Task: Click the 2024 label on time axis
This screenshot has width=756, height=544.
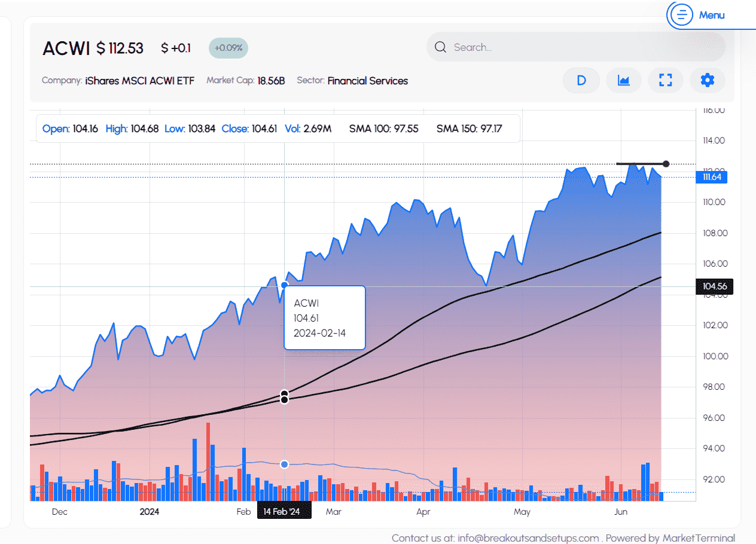Action: 149,512
